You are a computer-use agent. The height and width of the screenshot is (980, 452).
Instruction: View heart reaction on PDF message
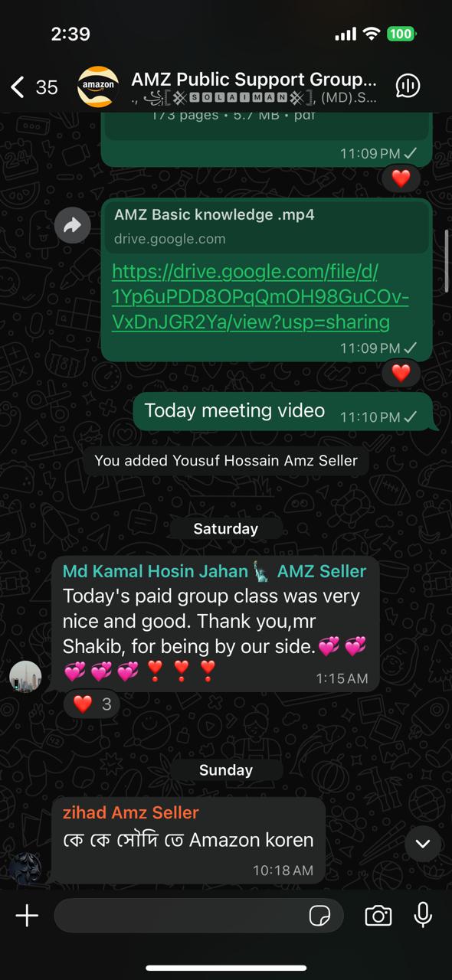click(401, 178)
